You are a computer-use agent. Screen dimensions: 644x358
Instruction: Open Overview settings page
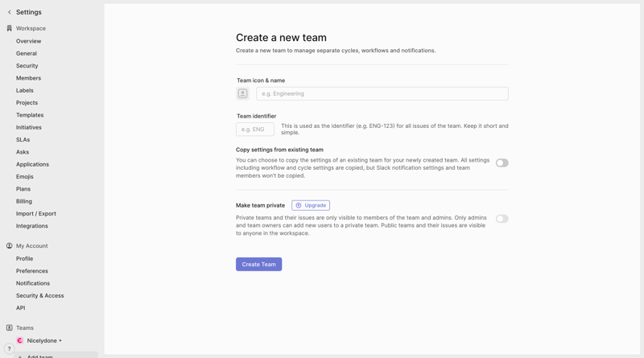click(29, 41)
